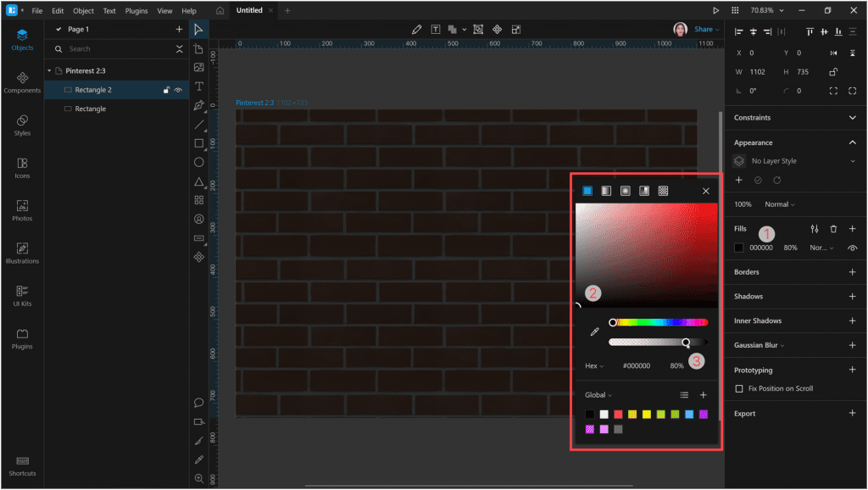
Task: Expand the Constraints section
Action: (x=852, y=117)
